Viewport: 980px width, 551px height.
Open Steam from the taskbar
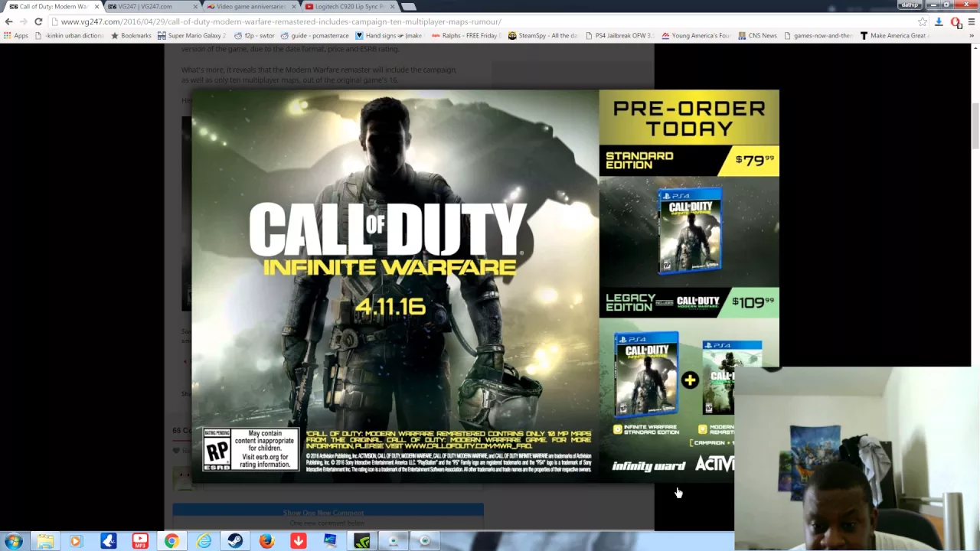pyautogui.click(x=235, y=541)
